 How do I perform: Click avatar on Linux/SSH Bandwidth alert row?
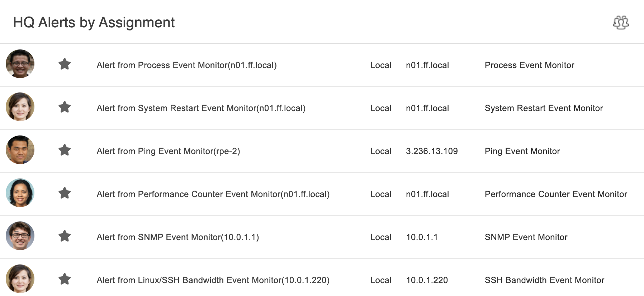20,279
